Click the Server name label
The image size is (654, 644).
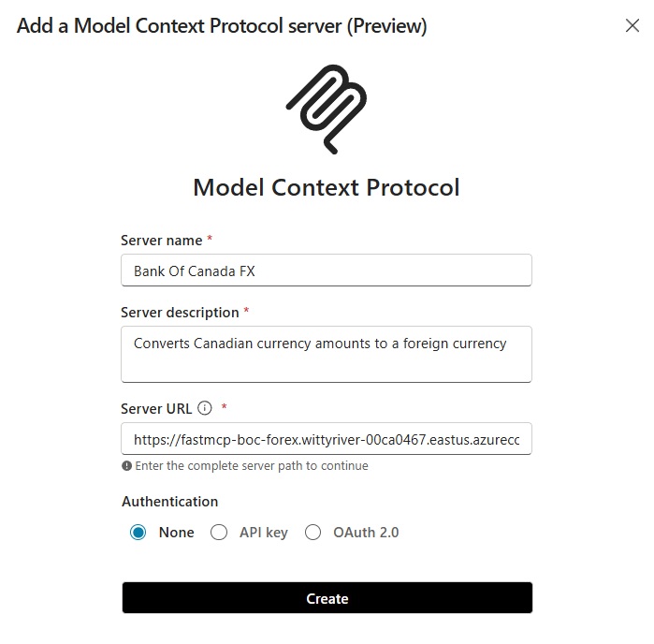point(162,241)
